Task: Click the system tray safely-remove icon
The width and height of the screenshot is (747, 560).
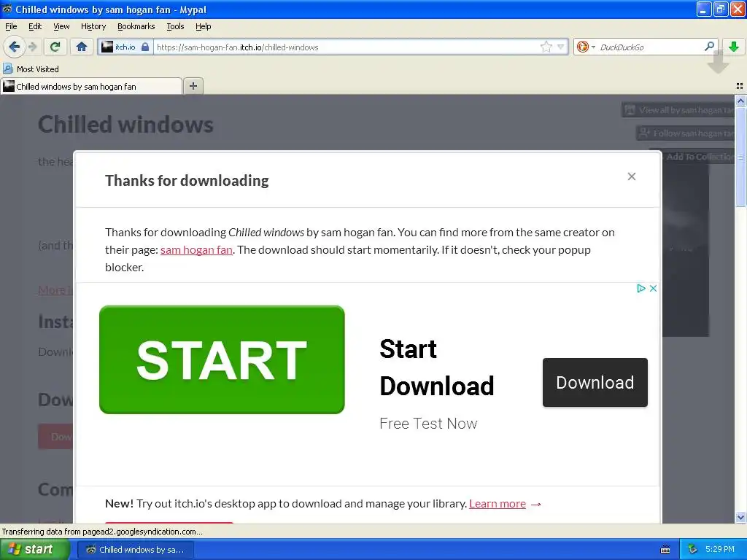Action: click(x=692, y=550)
